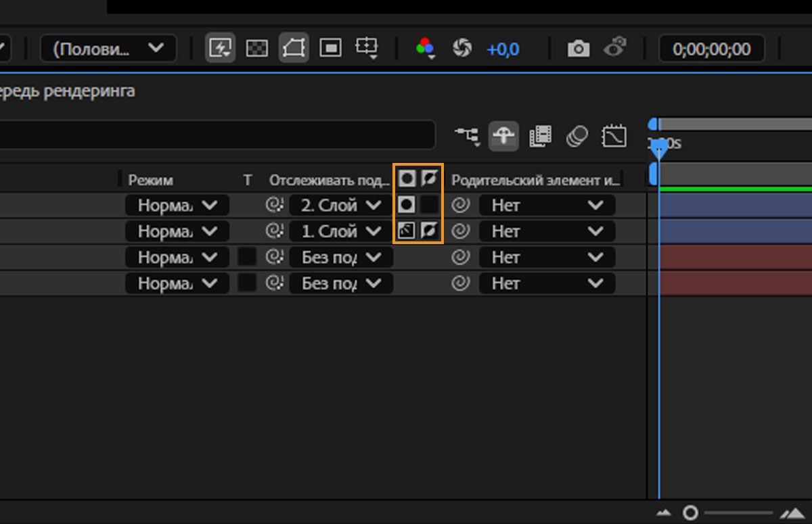
Task: Take a snapshot with the camera icon
Action: 578,49
